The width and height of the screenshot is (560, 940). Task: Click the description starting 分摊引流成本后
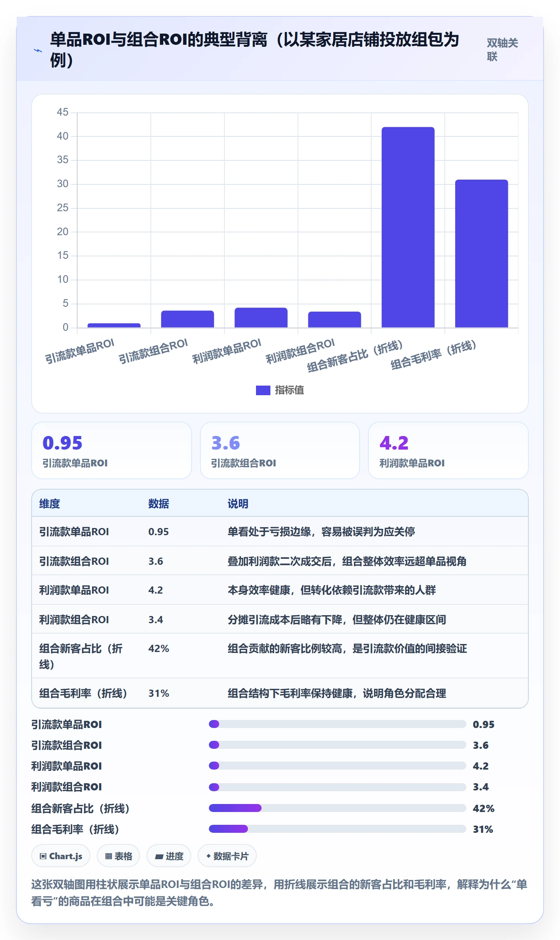click(x=337, y=620)
